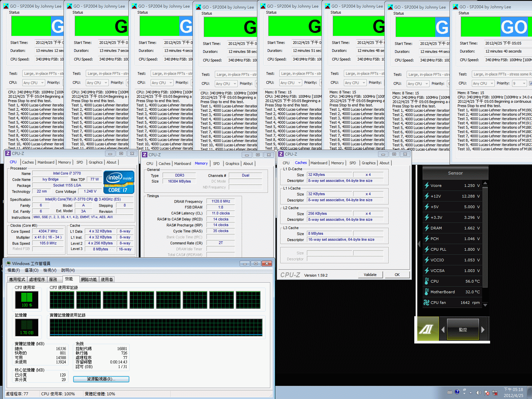This screenshot has width=532, height=399.
Task: Click the Vcore lightning bolt sensor icon
Action: click(427, 186)
